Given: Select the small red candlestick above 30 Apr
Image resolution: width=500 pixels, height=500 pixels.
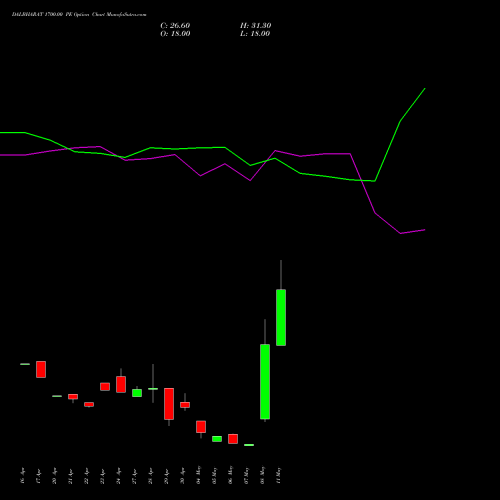Looking at the screenshot, I should click(185, 405).
